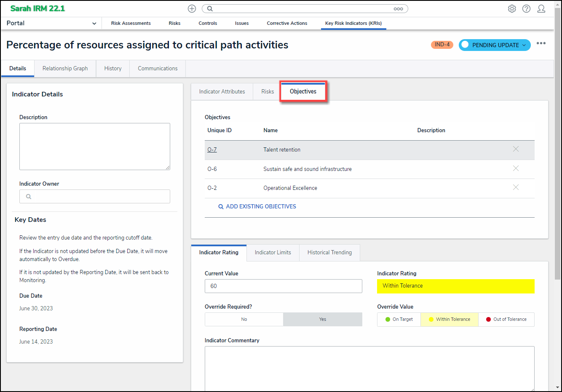Set Override Required to Yes
The height and width of the screenshot is (392, 562).
322,319
